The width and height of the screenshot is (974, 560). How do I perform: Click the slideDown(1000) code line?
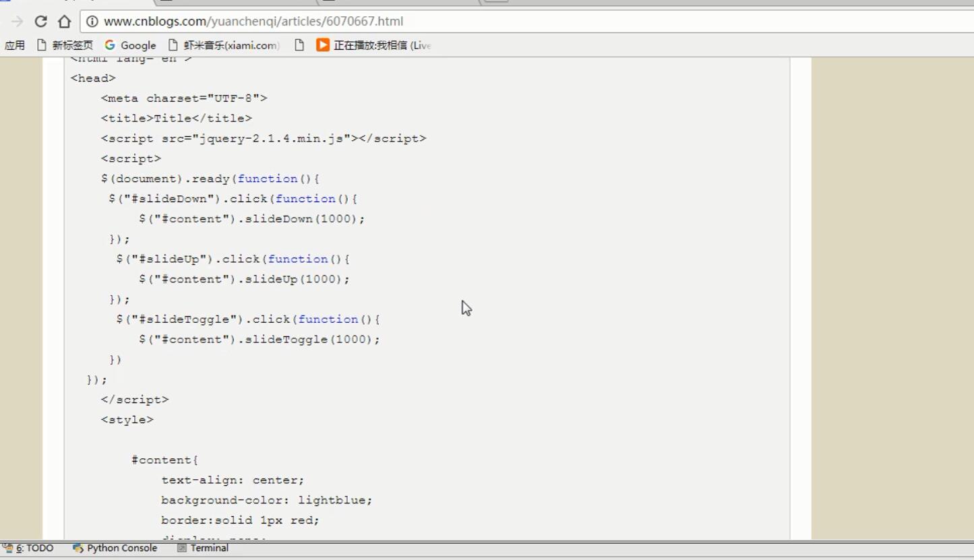[252, 219]
